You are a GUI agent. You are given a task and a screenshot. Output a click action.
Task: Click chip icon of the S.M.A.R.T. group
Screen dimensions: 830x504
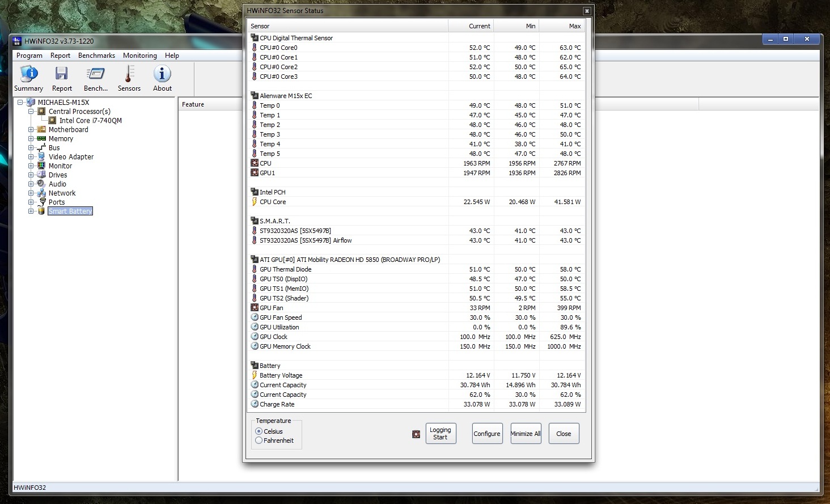click(x=255, y=221)
